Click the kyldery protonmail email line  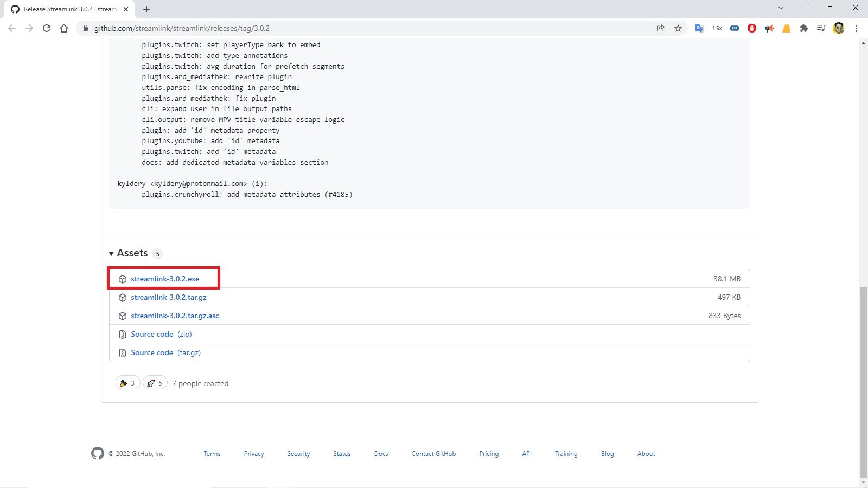point(192,183)
